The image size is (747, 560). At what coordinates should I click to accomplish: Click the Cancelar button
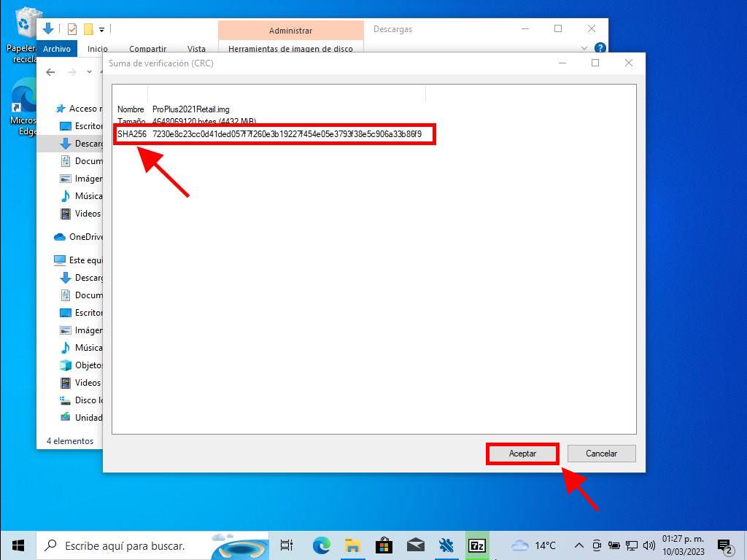click(601, 454)
